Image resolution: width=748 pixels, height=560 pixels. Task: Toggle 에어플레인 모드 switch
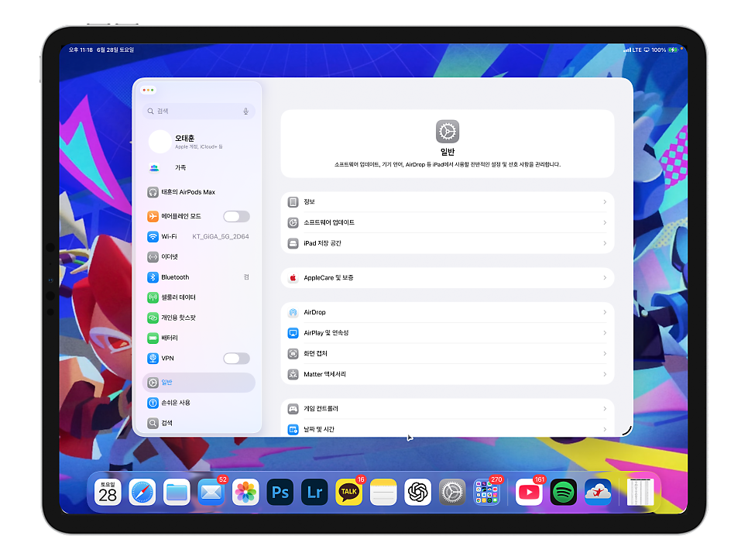[x=237, y=217]
